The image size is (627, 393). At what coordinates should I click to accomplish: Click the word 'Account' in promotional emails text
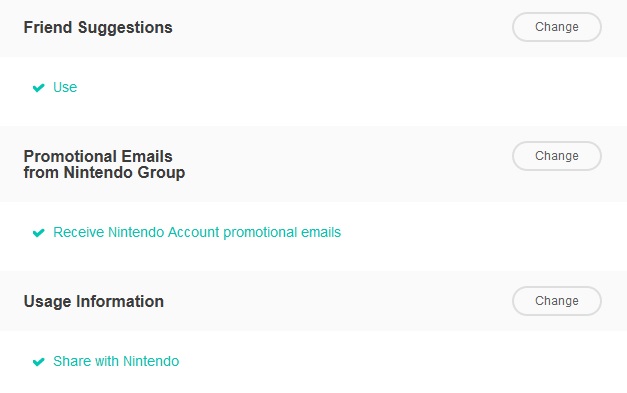coord(194,232)
